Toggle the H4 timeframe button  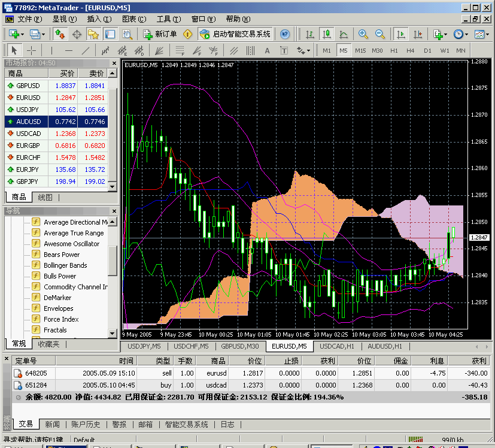(x=410, y=50)
